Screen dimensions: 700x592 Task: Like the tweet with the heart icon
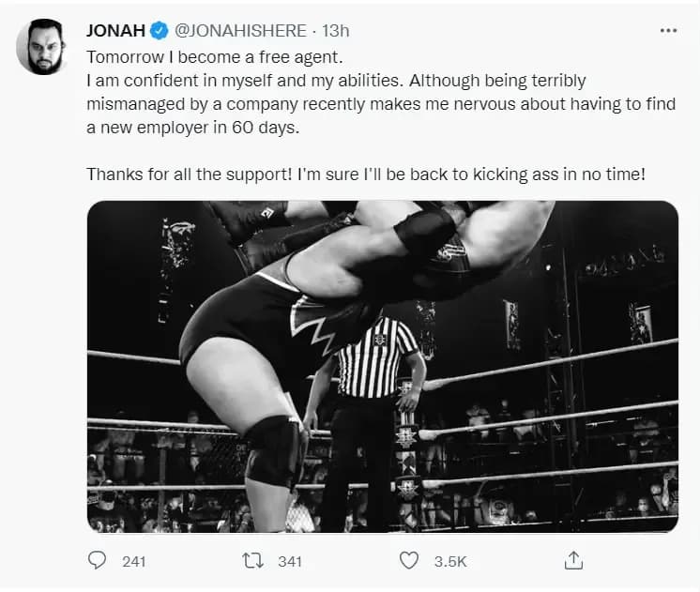[x=409, y=560]
